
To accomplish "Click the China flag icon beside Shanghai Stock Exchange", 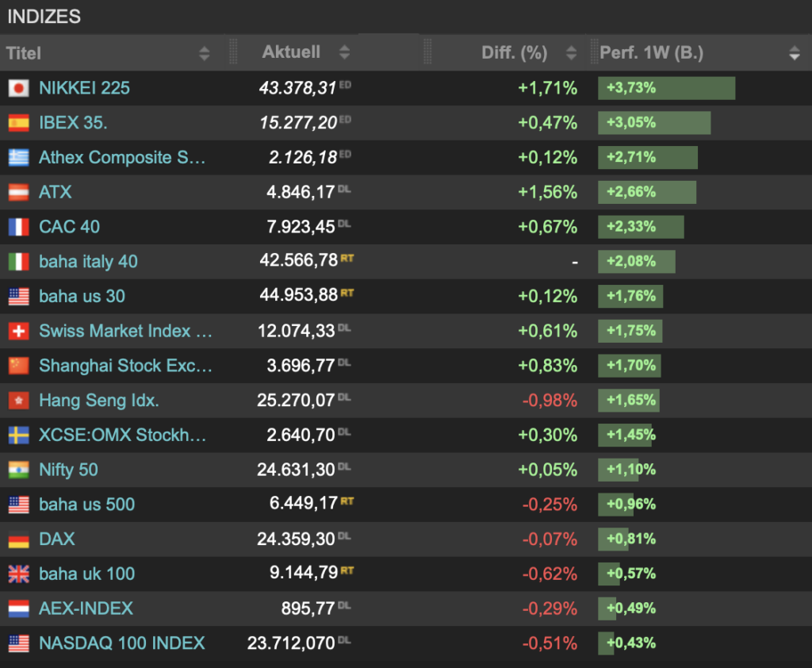I will 19,366.
